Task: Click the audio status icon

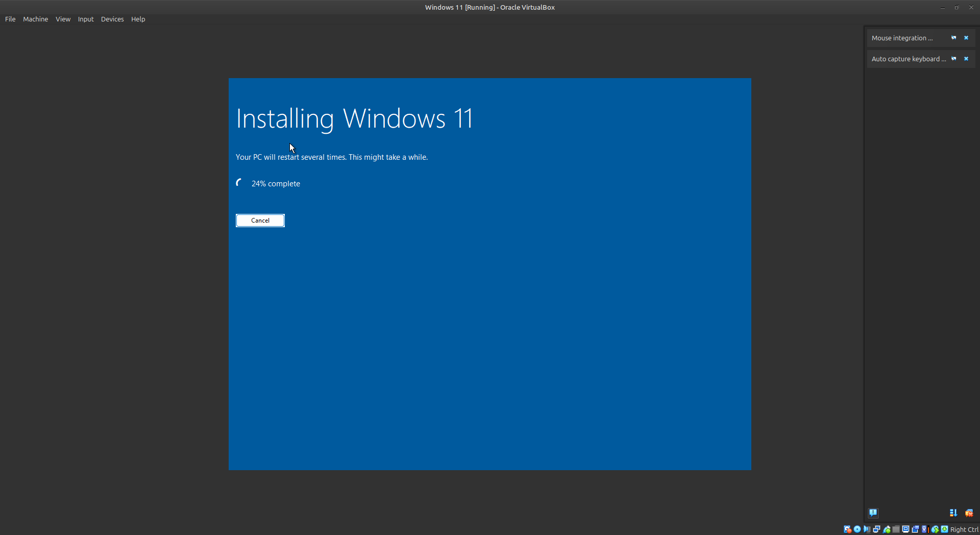Action: tap(867, 529)
